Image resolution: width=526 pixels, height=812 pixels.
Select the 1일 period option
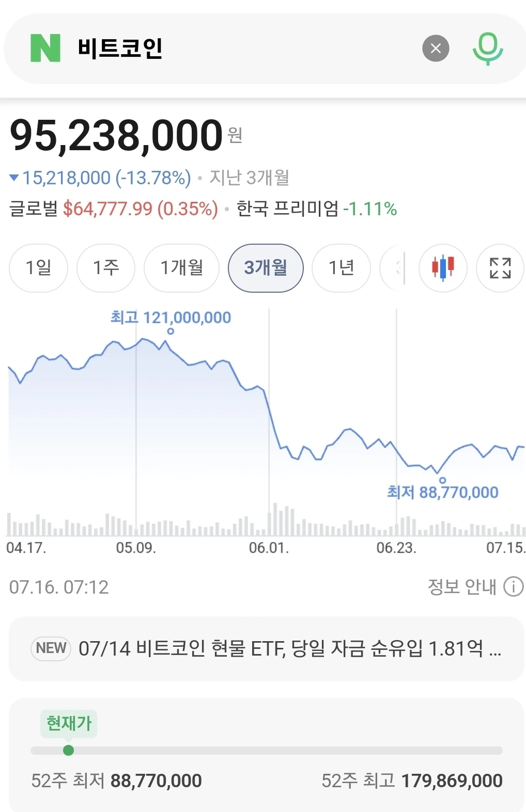tap(39, 267)
